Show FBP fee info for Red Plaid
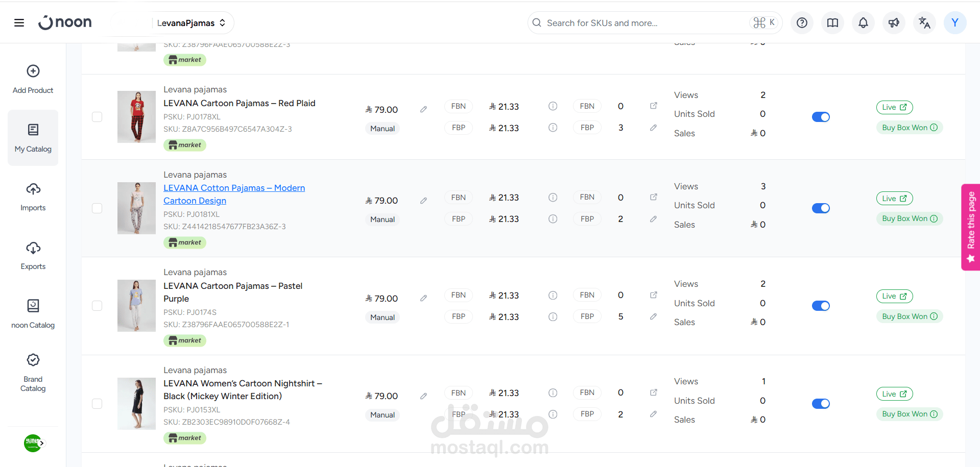Viewport: 980px width, 467px height. point(553,128)
